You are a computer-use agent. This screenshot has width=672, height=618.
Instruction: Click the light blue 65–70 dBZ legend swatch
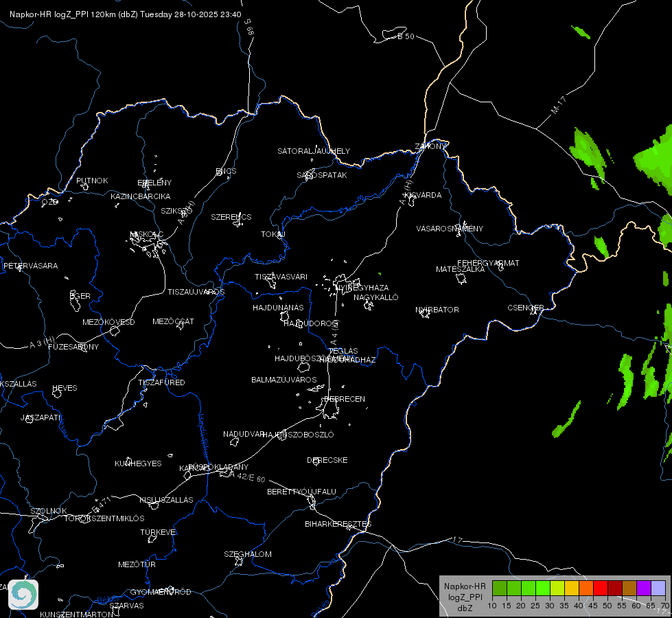(x=658, y=588)
